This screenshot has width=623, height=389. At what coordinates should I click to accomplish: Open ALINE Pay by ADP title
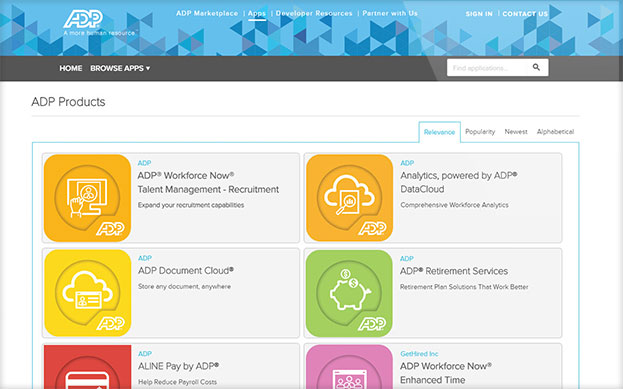178,366
